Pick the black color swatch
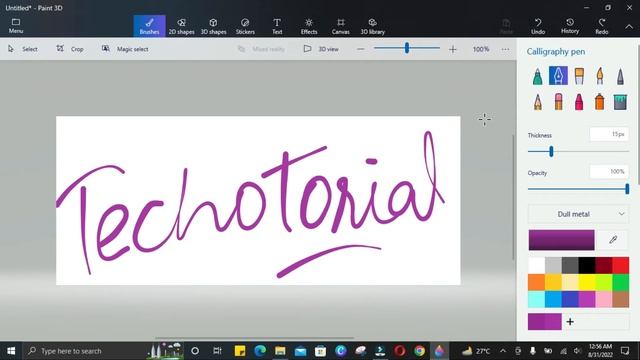Image resolution: width=640 pixels, height=360 pixels. 587,265
